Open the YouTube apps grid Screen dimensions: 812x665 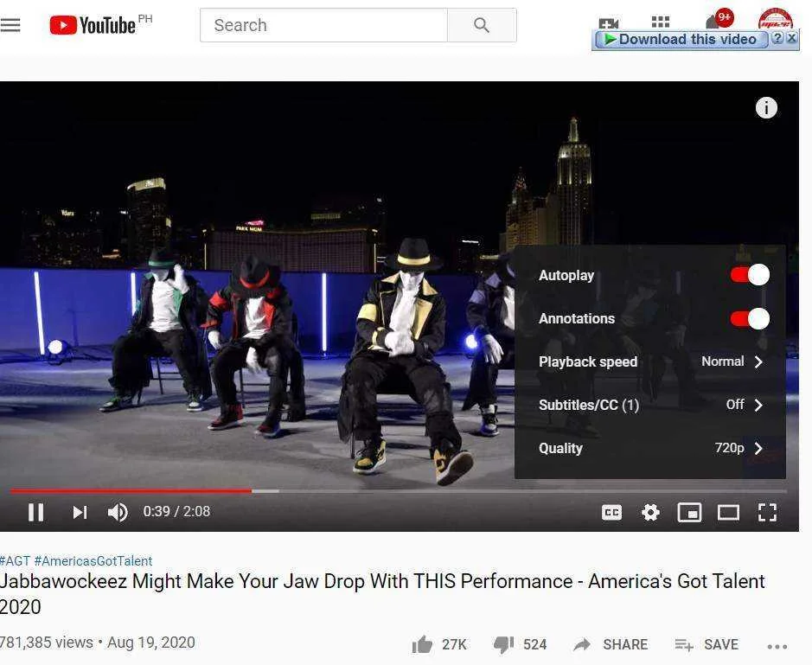click(x=661, y=22)
